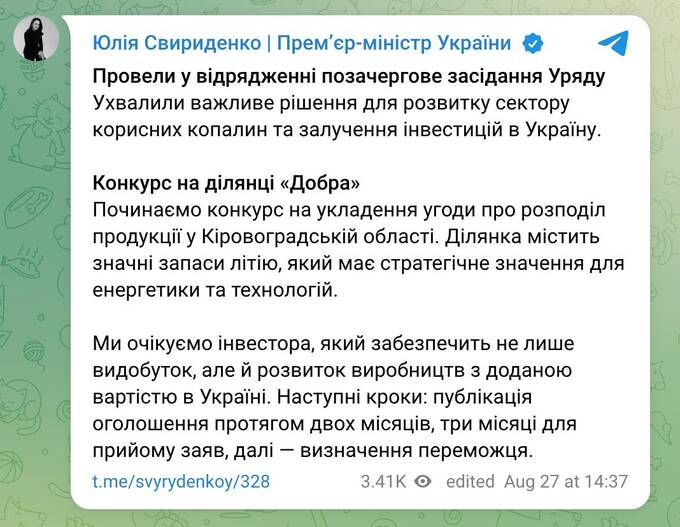This screenshot has width=680, height=527.
Task: Open the t.me/svyrydenkoy/328 post link
Action: tap(181, 481)
